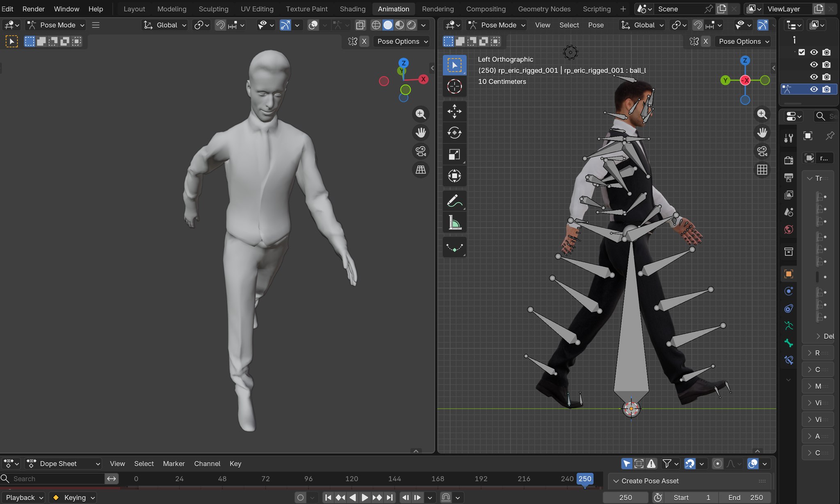Open Bone properties tab
The image size is (840, 504).
tap(788, 343)
